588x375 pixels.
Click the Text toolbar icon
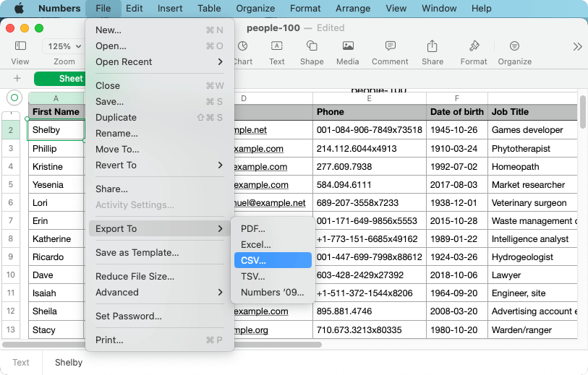point(276,46)
